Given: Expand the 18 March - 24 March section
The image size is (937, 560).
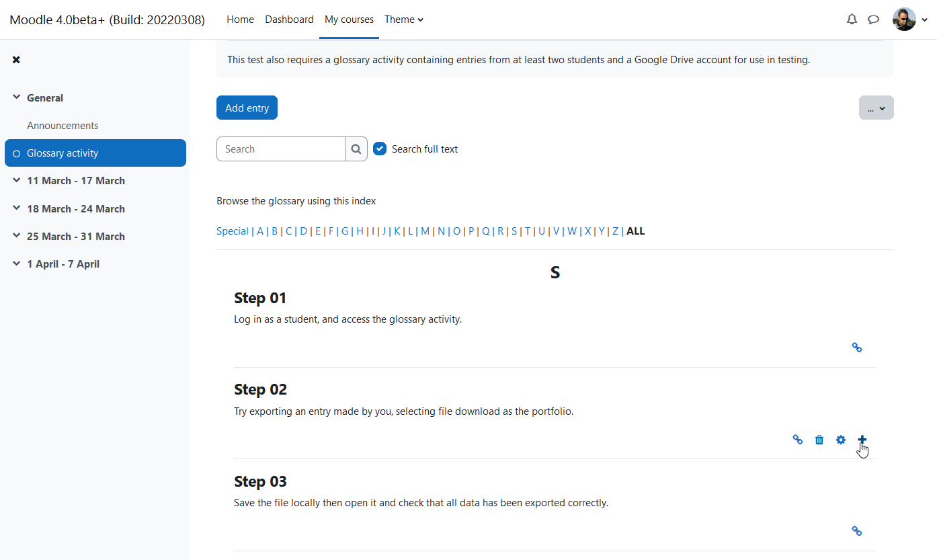Looking at the screenshot, I should pos(16,208).
